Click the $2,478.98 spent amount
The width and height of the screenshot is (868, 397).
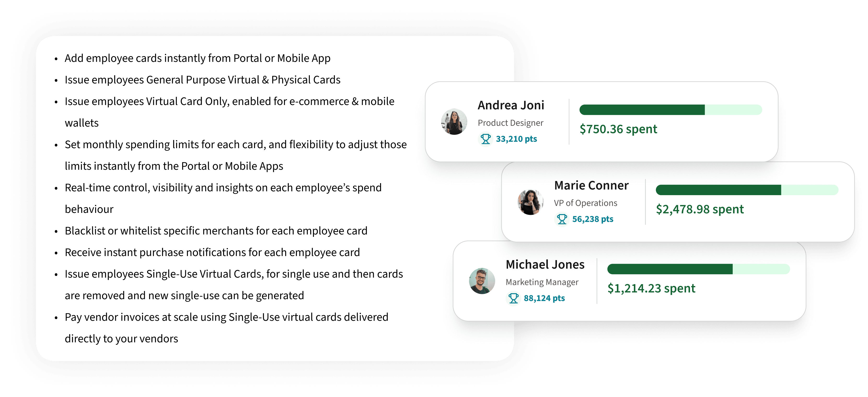point(700,209)
